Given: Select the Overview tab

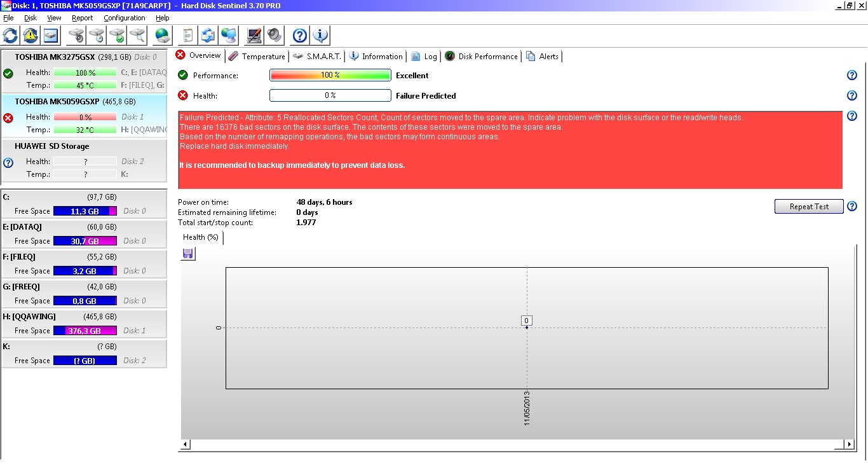Looking at the screenshot, I should (x=198, y=55).
